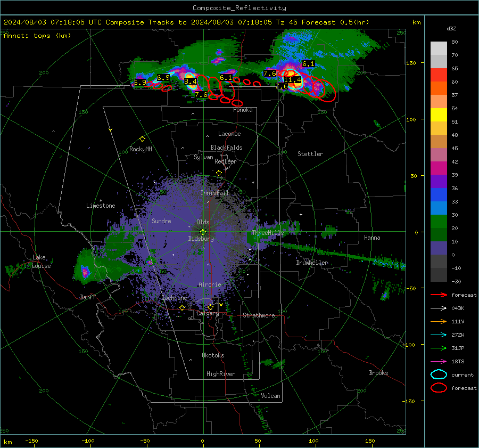Click the Blackfalds town label
Screen dimensions: 479x448
tap(226, 148)
